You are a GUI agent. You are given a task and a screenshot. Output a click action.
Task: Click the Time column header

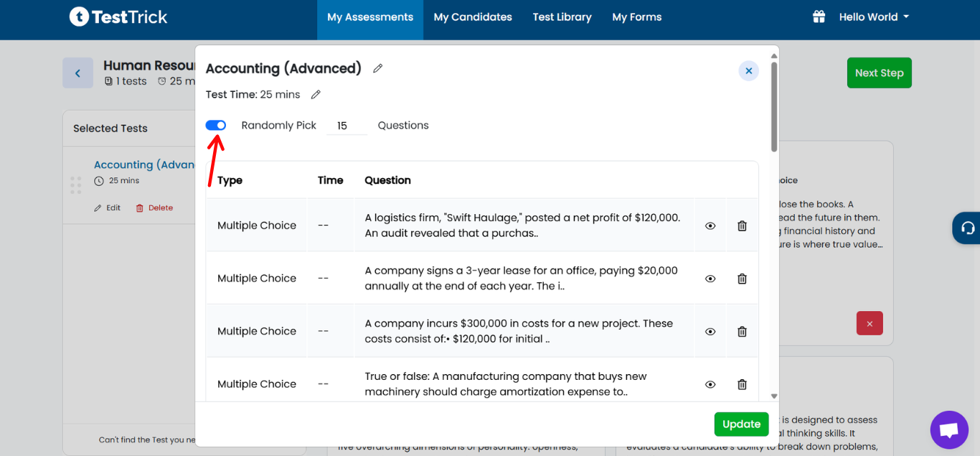330,180
